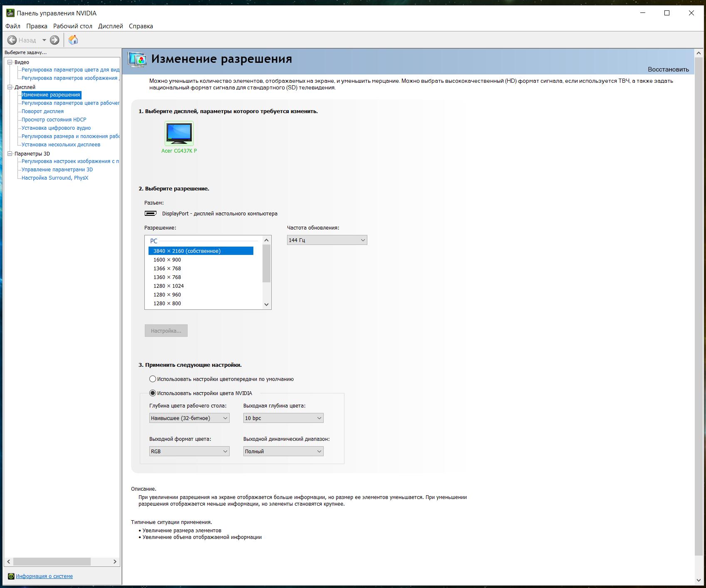Open desktop color depth dropdown Наивысшее (32-битное)
Screen dimensions: 706x588
[189, 418]
